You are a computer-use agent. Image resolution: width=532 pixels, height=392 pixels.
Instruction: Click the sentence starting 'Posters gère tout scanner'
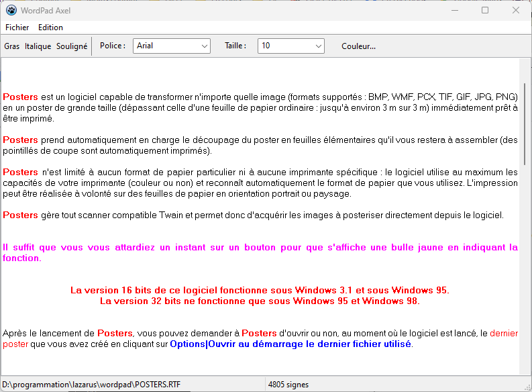[x=253, y=215]
